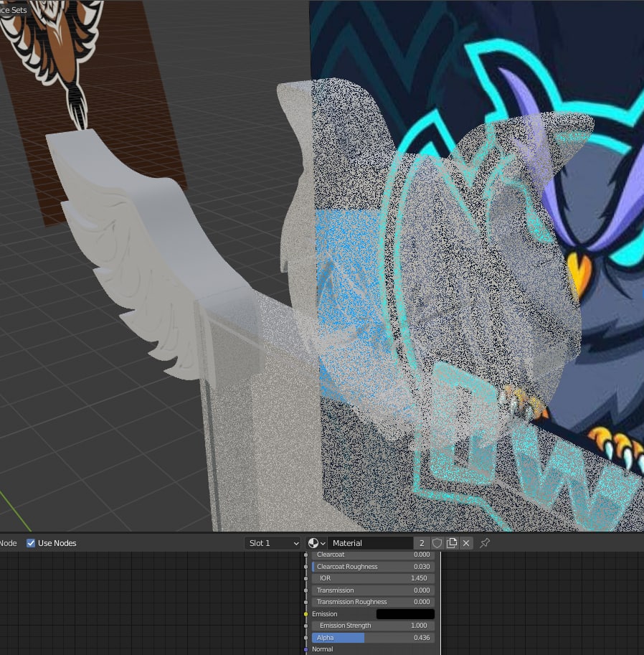Open the Node menu in node editor
Viewport: 644px width, 655px height.
[8, 543]
